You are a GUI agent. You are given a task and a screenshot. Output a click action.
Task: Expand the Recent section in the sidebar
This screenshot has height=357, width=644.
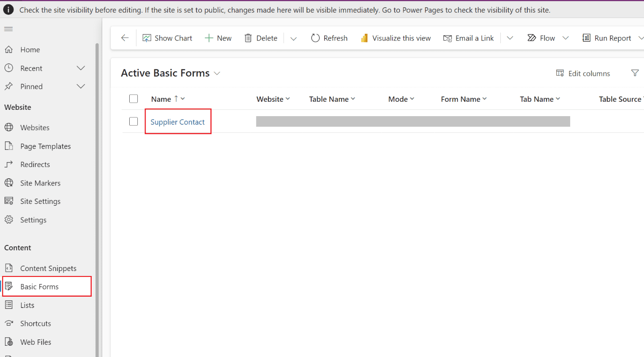click(x=81, y=68)
